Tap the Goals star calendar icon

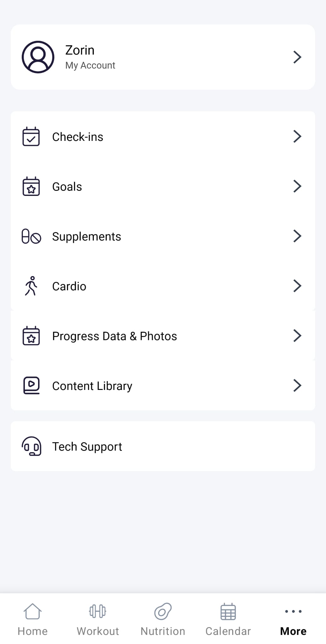click(x=31, y=186)
